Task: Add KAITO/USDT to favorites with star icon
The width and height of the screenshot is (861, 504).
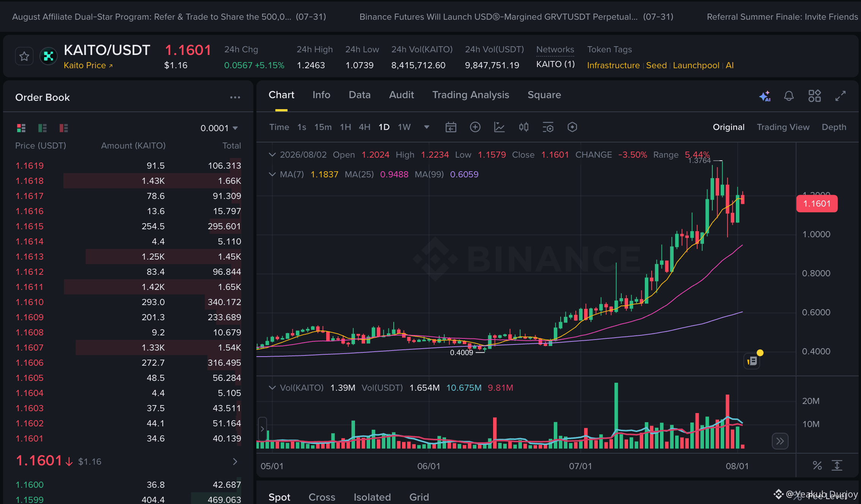Action: 24,56
